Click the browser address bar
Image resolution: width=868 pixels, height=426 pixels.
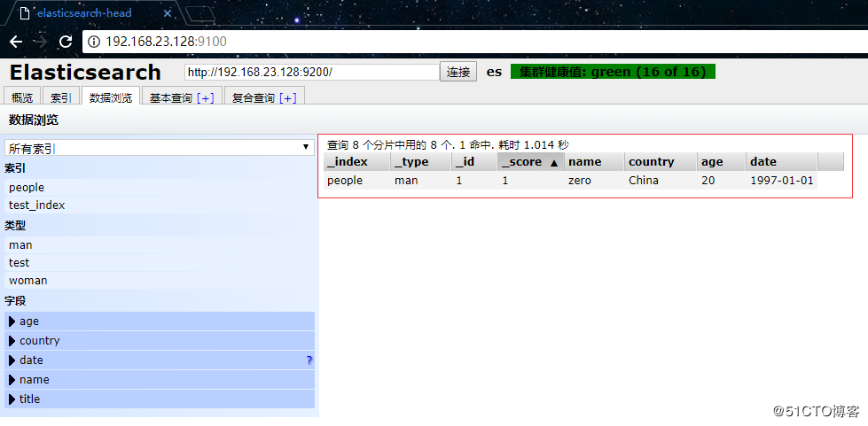[476, 42]
